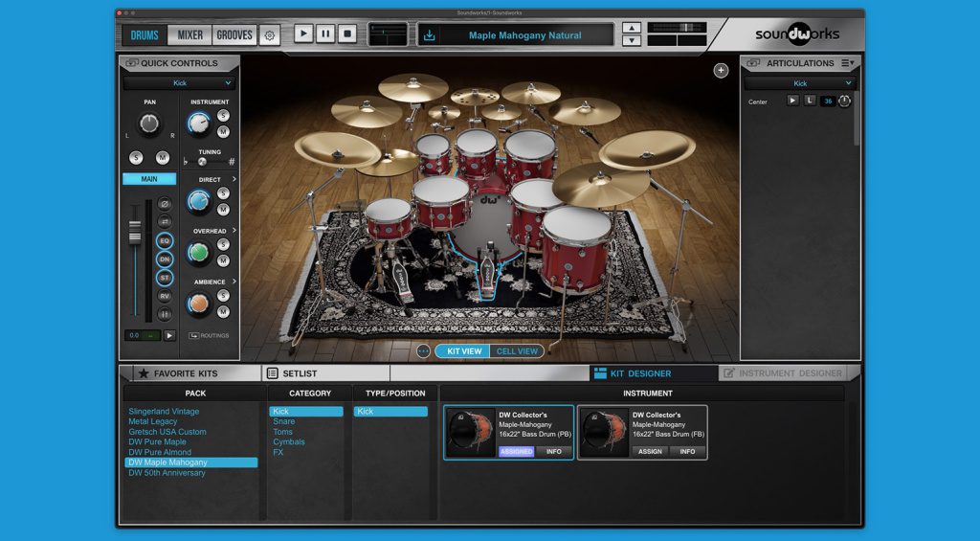The width and height of the screenshot is (980, 541).
Task: Toggle the channel swap arrows button
Action: coord(165,221)
